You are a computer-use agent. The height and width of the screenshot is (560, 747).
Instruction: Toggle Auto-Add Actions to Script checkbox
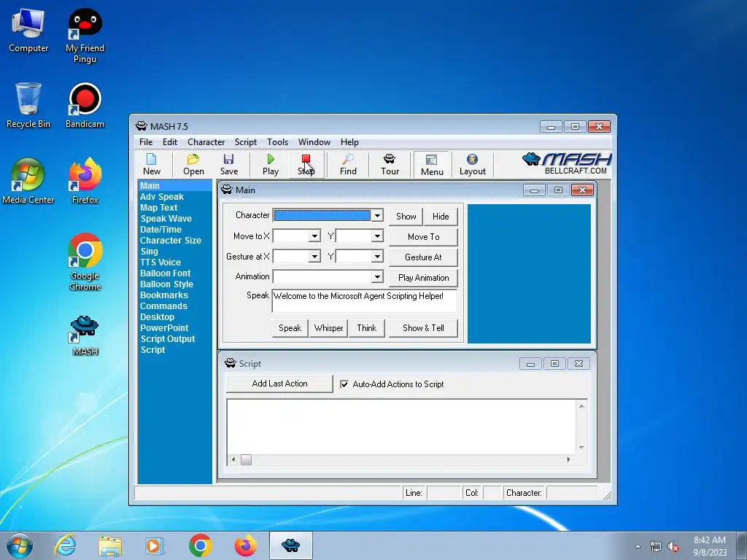click(344, 384)
